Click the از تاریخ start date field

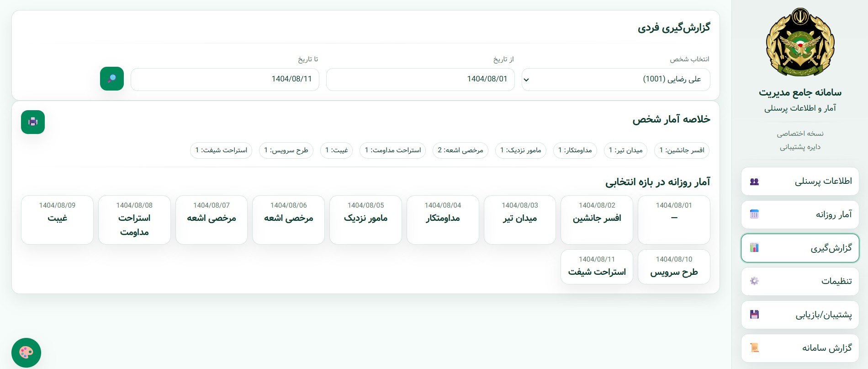(x=420, y=80)
